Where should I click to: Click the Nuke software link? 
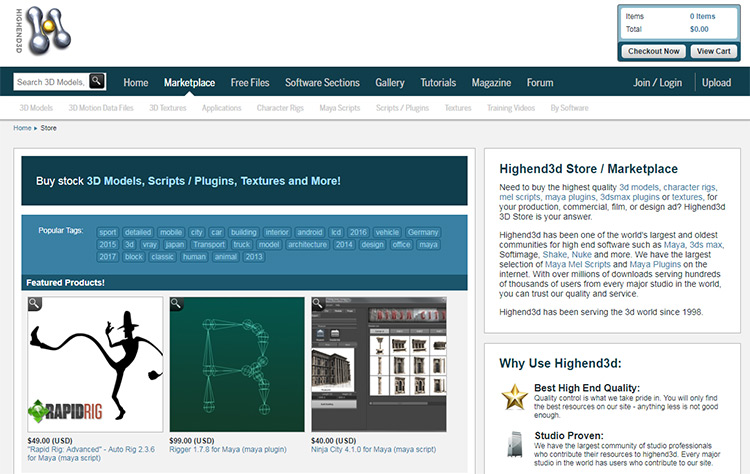pyautogui.click(x=582, y=254)
